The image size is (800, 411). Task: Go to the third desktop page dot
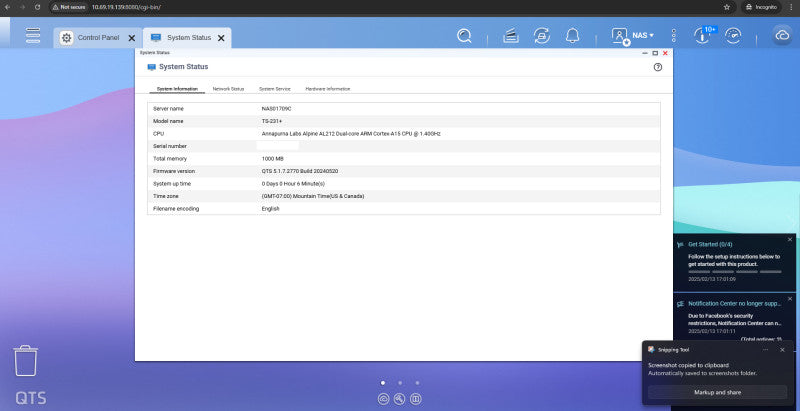click(417, 383)
